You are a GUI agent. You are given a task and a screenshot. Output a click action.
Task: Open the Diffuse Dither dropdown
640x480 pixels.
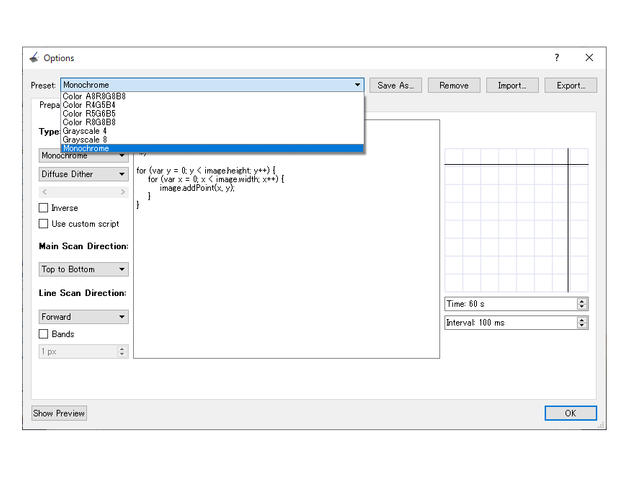(83, 174)
